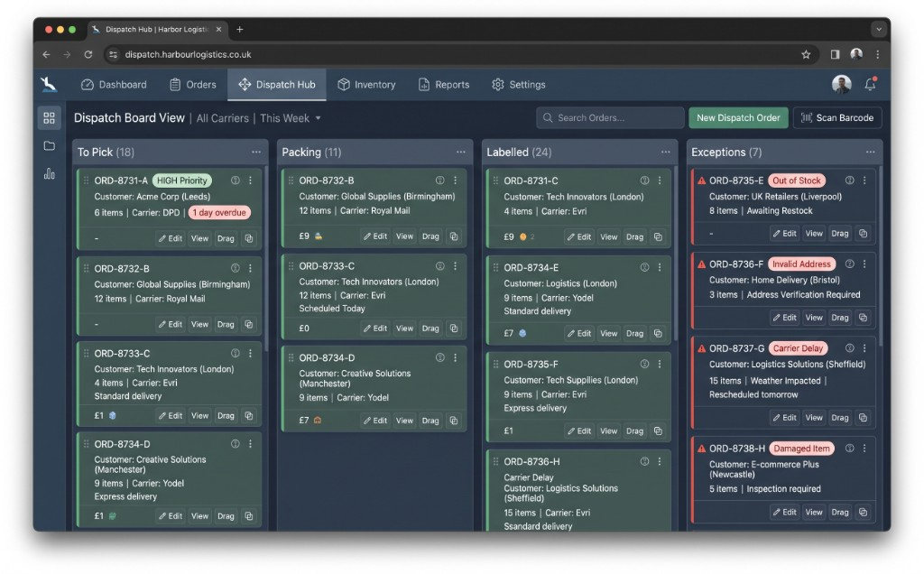This screenshot has width=924, height=574.
Task: Open the notifications bell
Action: [x=870, y=84]
